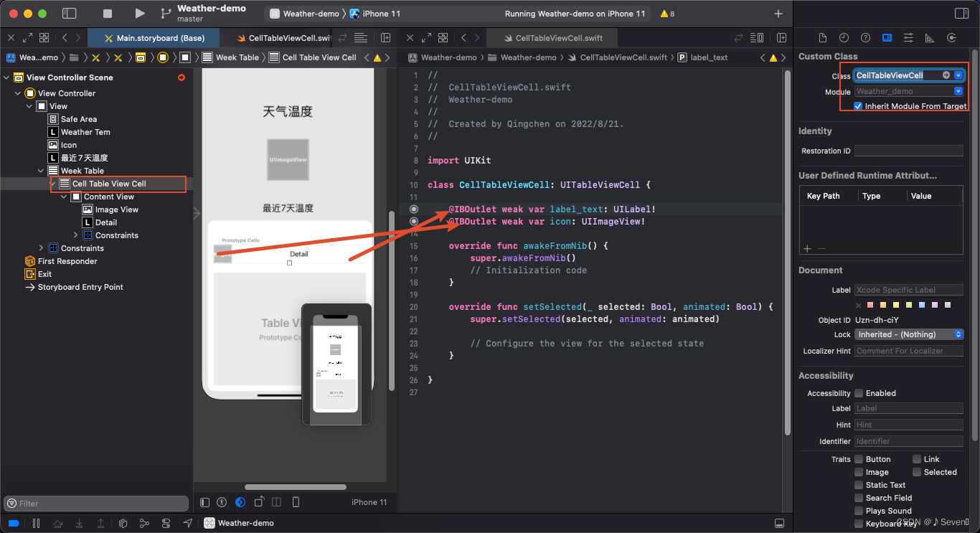Select the red document label color

(872, 305)
